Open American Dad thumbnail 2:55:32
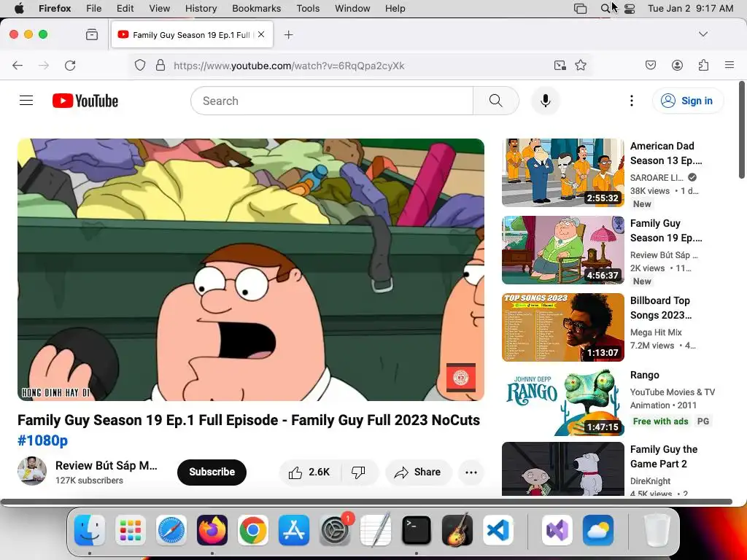 (562, 172)
